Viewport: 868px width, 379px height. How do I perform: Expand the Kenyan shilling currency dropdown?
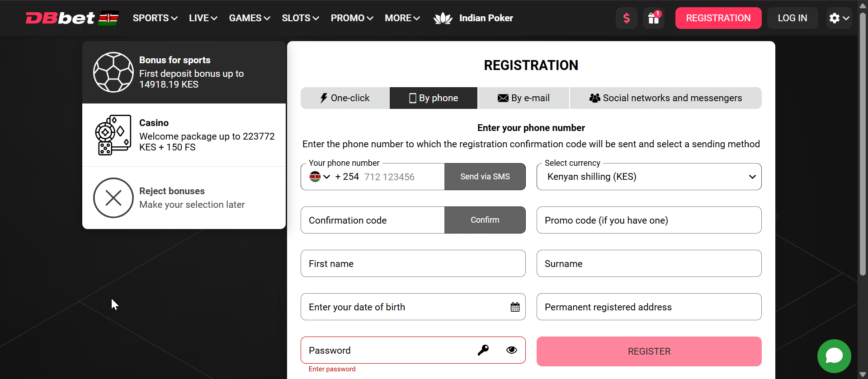pyautogui.click(x=649, y=177)
